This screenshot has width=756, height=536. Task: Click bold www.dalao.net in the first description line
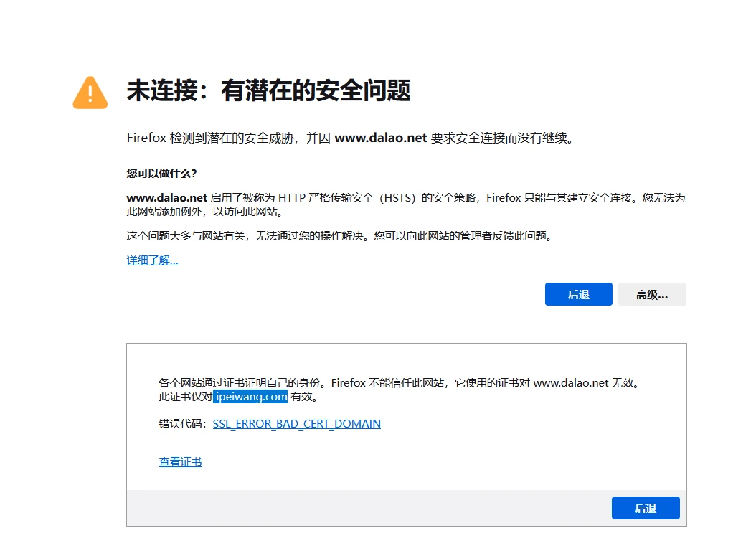click(381, 138)
